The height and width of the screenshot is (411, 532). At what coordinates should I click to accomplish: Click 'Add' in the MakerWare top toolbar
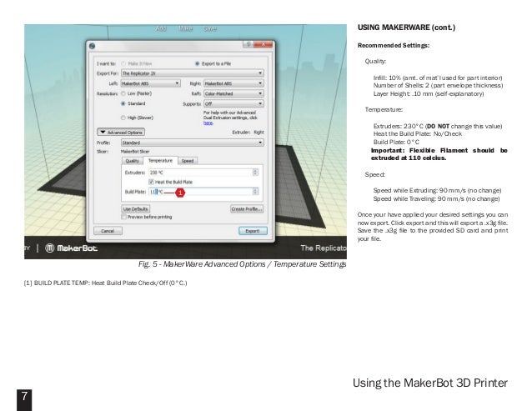[162, 29]
